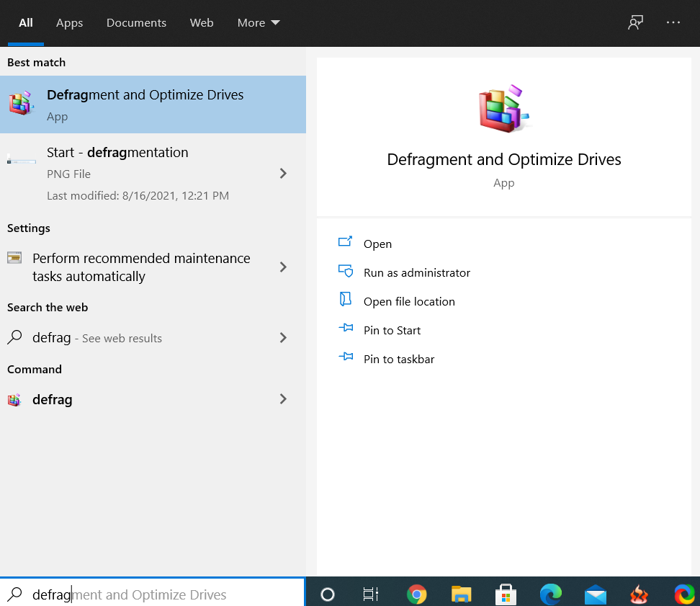
Task: Open the three-dots options menu
Action: tap(673, 22)
